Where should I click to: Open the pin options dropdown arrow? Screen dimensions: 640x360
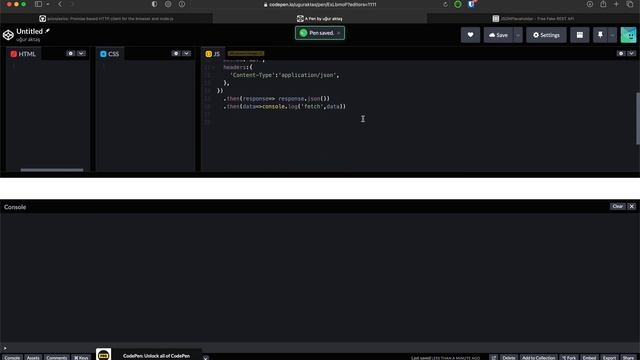(x=612, y=35)
